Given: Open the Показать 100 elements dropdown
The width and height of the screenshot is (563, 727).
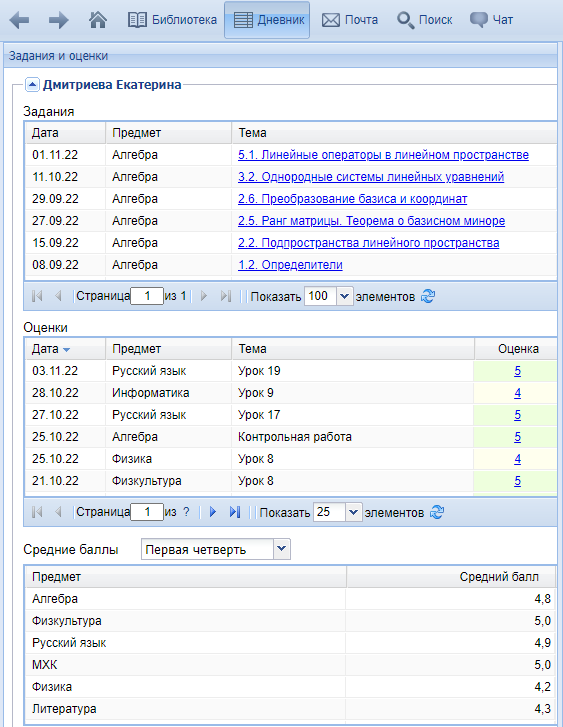Looking at the screenshot, I should (x=344, y=296).
